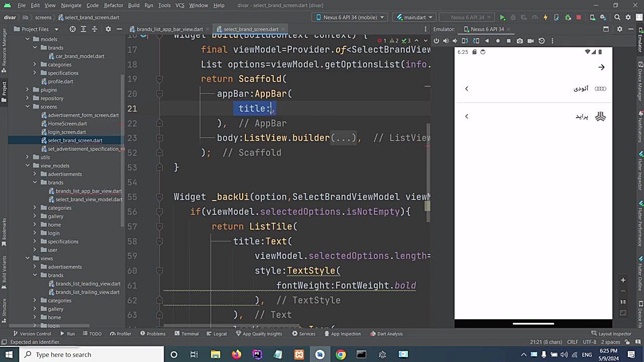Click emulator Back navigation triangle
644x362 pixels.
pyautogui.click(x=487, y=41)
